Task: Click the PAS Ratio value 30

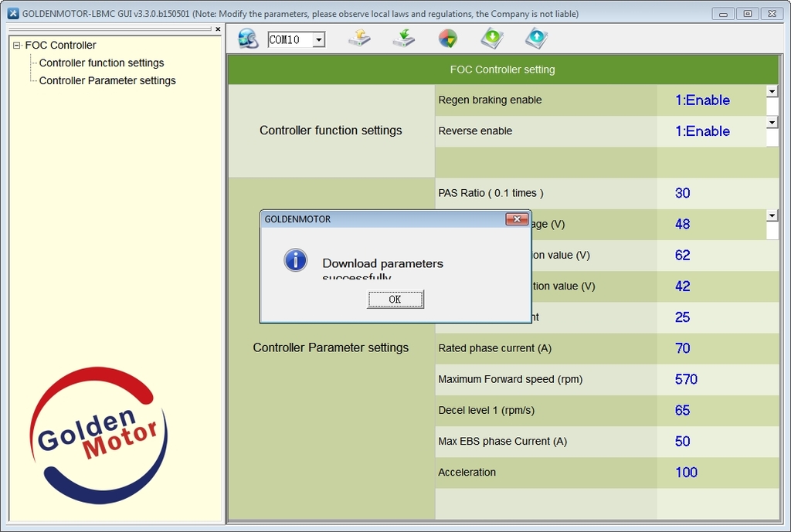Action: [x=683, y=193]
